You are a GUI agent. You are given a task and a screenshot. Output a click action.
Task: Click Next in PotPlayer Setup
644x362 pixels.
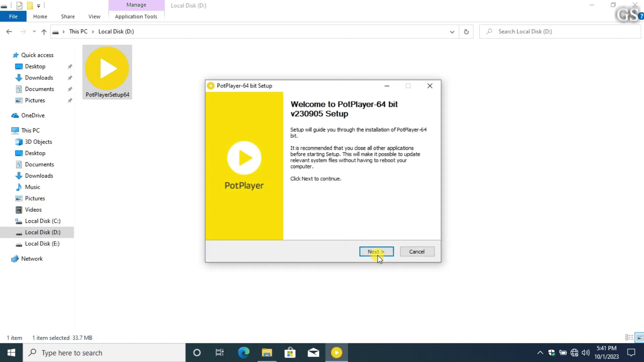point(376,251)
